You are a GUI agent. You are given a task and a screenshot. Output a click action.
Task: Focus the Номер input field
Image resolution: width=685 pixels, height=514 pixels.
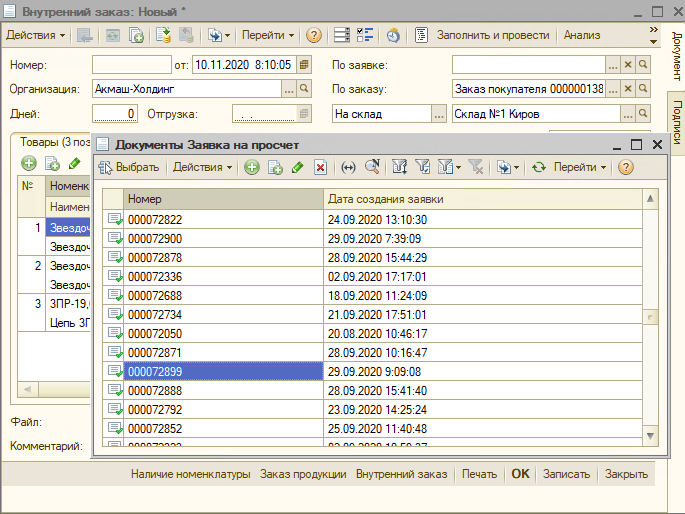131,65
